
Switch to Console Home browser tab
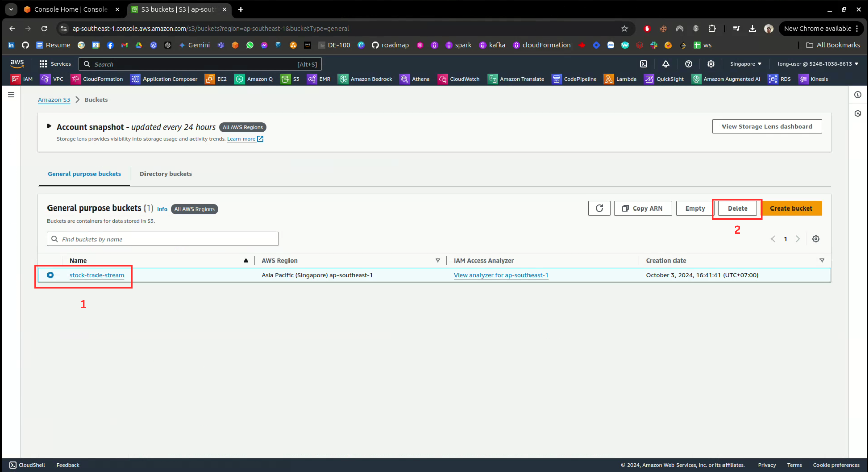(70, 9)
